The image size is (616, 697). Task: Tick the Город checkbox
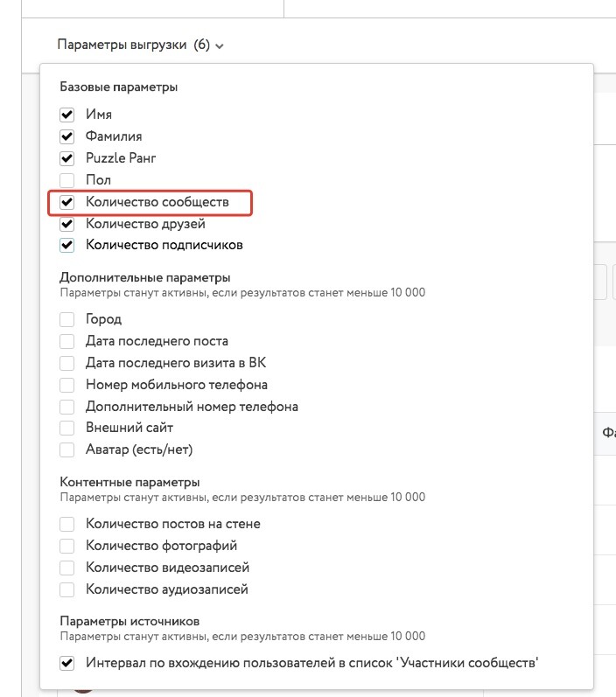[67, 319]
